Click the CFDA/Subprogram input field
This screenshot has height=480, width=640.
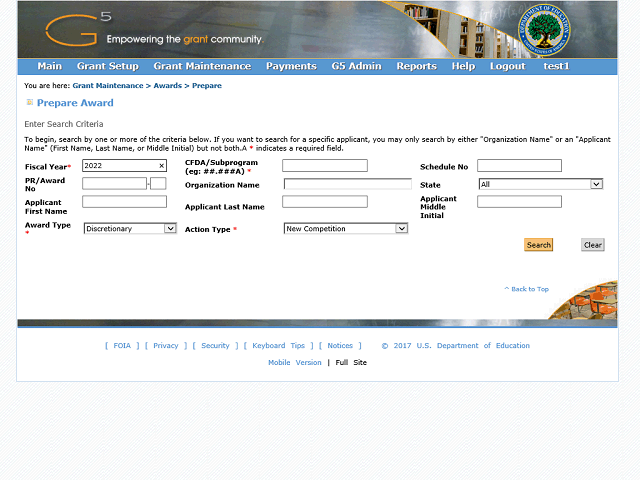click(325, 166)
